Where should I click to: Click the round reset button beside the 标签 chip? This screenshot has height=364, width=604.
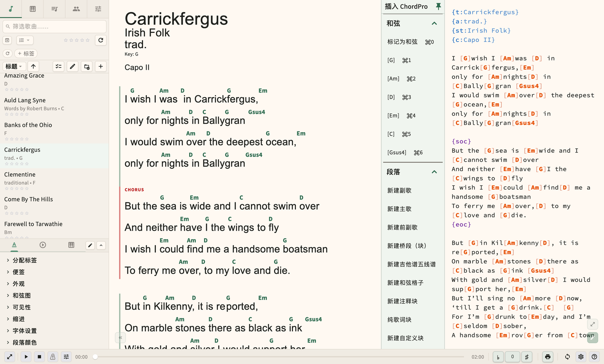8,54
